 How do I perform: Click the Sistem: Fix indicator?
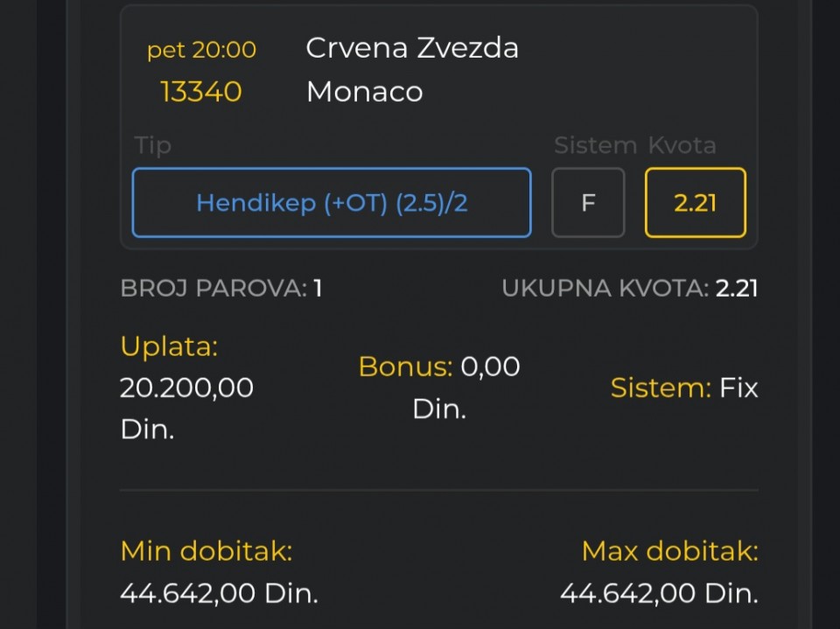(x=684, y=388)
